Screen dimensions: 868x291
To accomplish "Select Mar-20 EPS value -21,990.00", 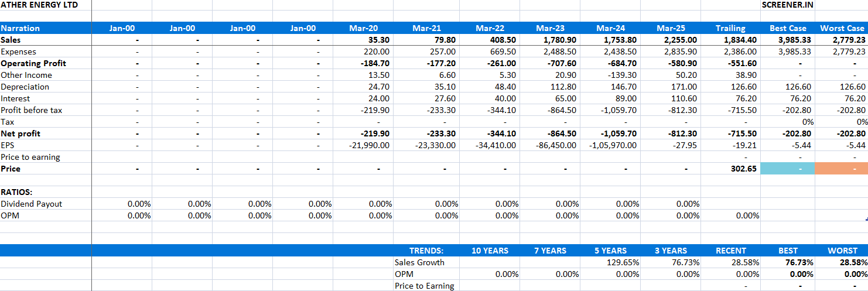I will point(369,145).
